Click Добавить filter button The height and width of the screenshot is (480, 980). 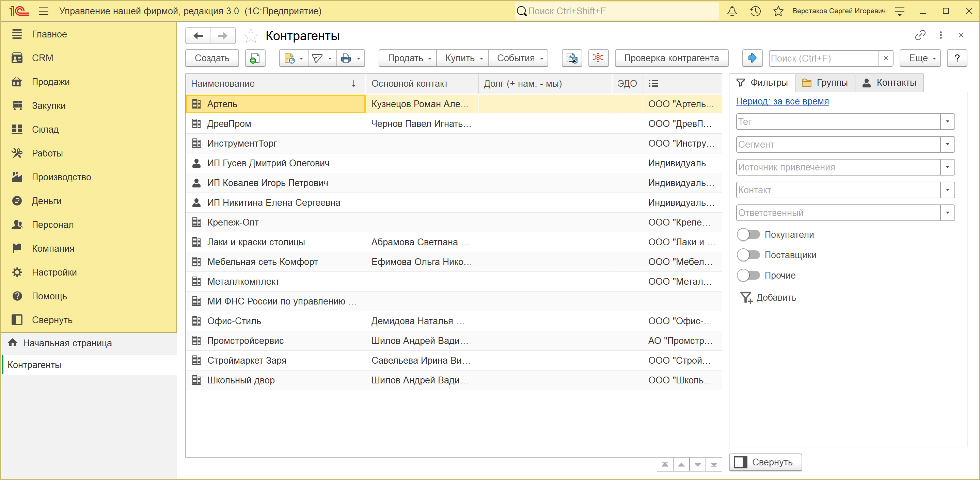click(x=769, y=298)
